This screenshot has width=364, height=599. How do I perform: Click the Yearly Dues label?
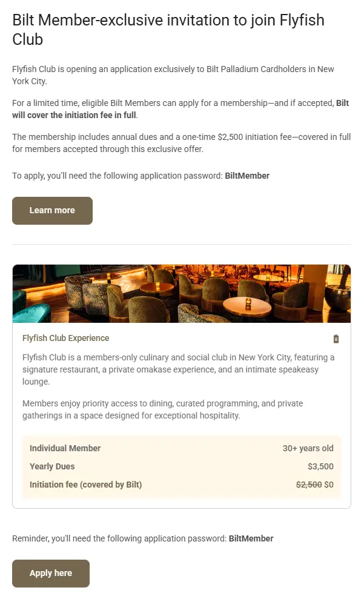click(52, 466)
